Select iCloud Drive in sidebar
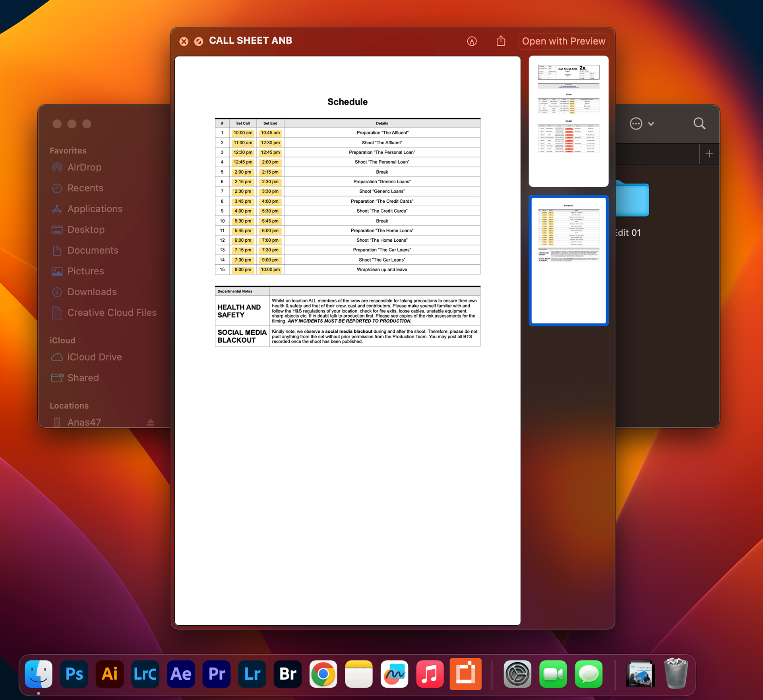 95,357
